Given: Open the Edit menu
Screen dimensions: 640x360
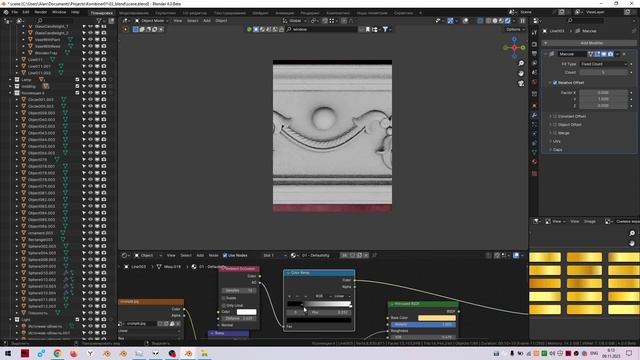Looking at the screenshot, I should 26,12.
